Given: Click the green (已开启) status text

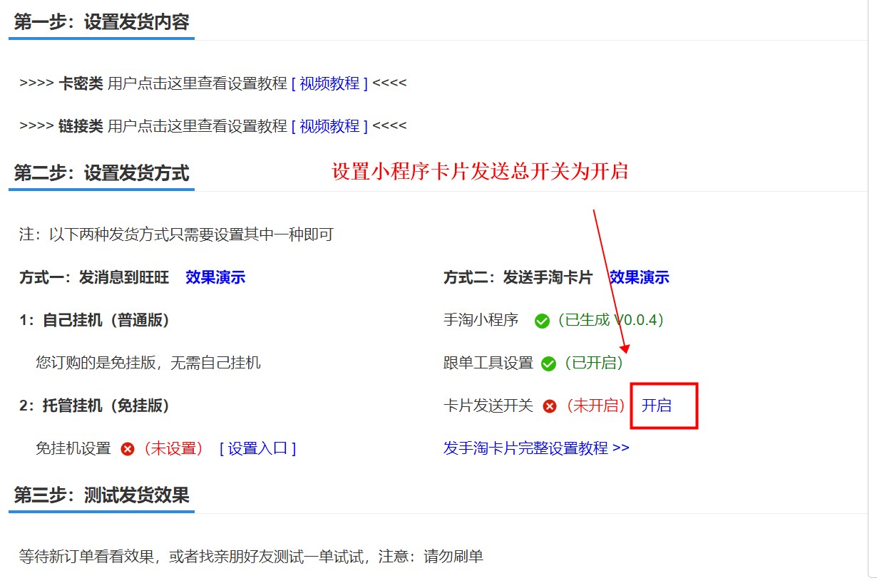Looking at the screenshot, I should pos(594,363).
